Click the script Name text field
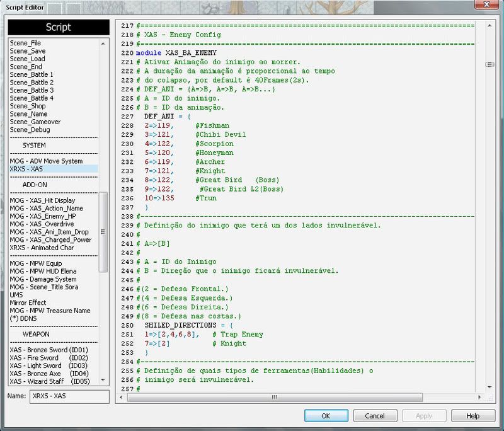The image size is (504, 431). 69,396
